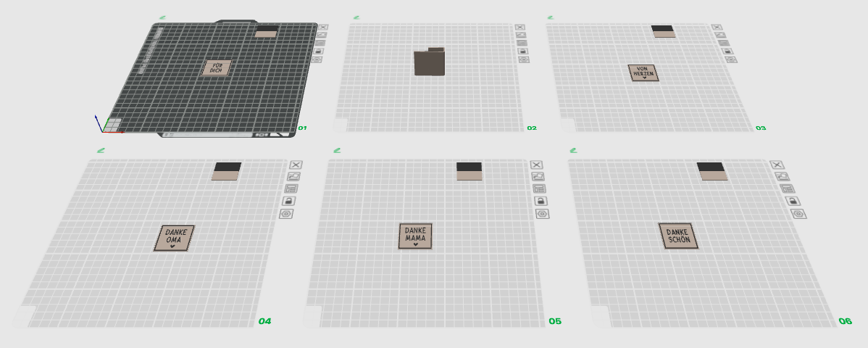Select the VON HERZEN tile on plate 03
The height and width of the screenshot is (348, 868).
click(x=644, y=73)
